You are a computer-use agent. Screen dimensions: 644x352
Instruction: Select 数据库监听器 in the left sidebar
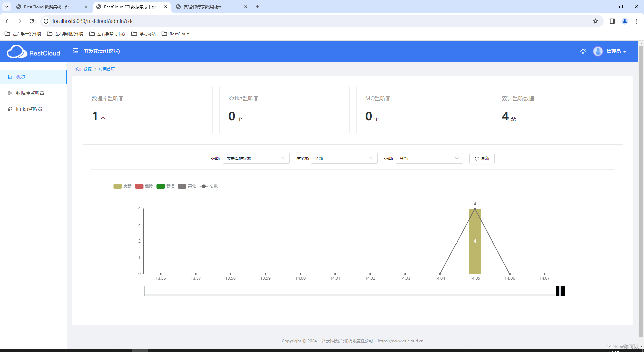click(x=30, y=93)
